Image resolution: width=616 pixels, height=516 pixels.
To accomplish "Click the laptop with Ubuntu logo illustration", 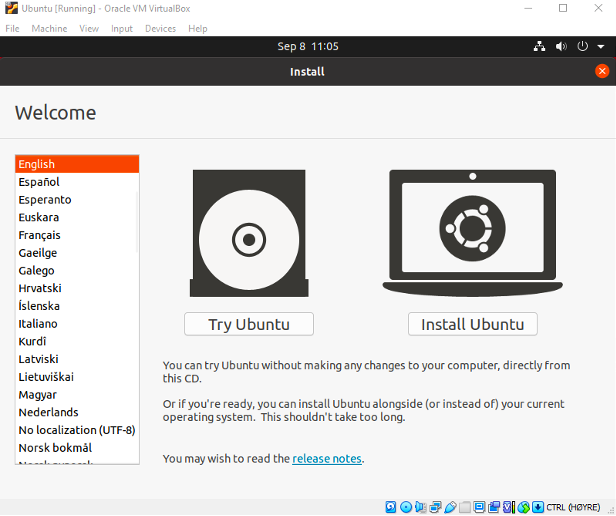I will (x=473, y=233).
